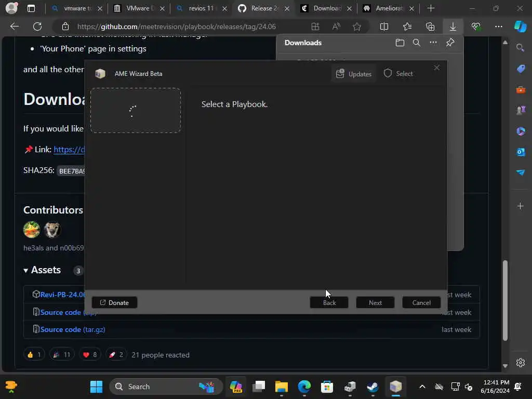Open File Explorer from taskbar
The width and height of the screenshot is (532, 399).
281,387
